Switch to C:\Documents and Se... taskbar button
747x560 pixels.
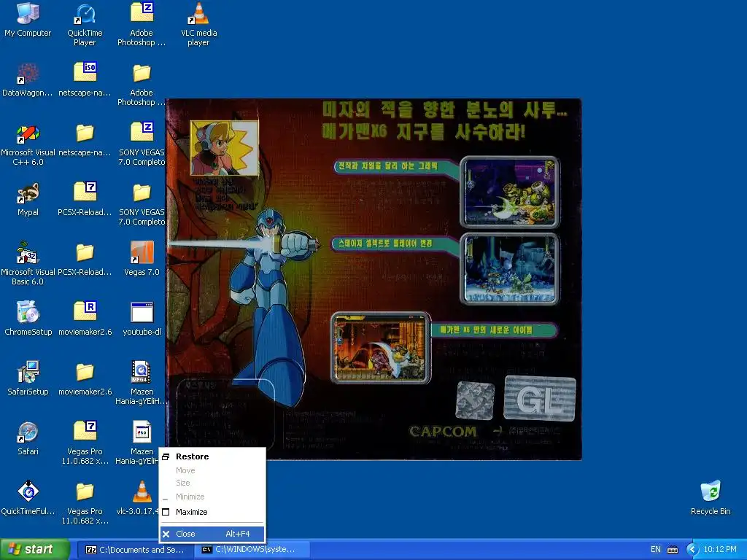(135, 550)
